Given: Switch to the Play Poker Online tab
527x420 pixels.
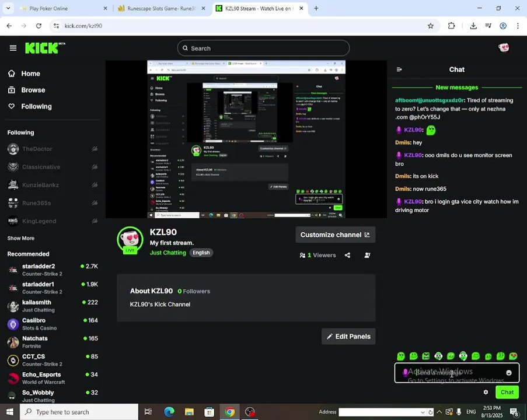Looking at the screenshot, I should pos(63,8).
